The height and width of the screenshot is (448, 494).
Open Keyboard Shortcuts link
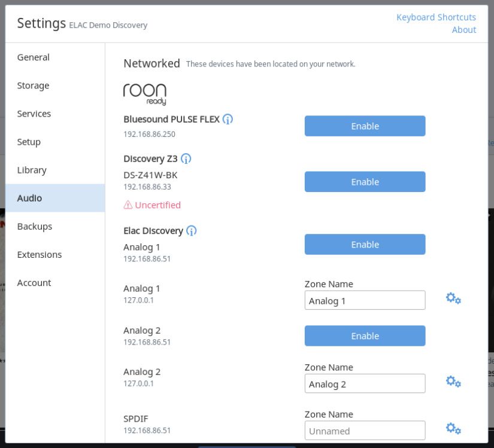pos(436,17)
